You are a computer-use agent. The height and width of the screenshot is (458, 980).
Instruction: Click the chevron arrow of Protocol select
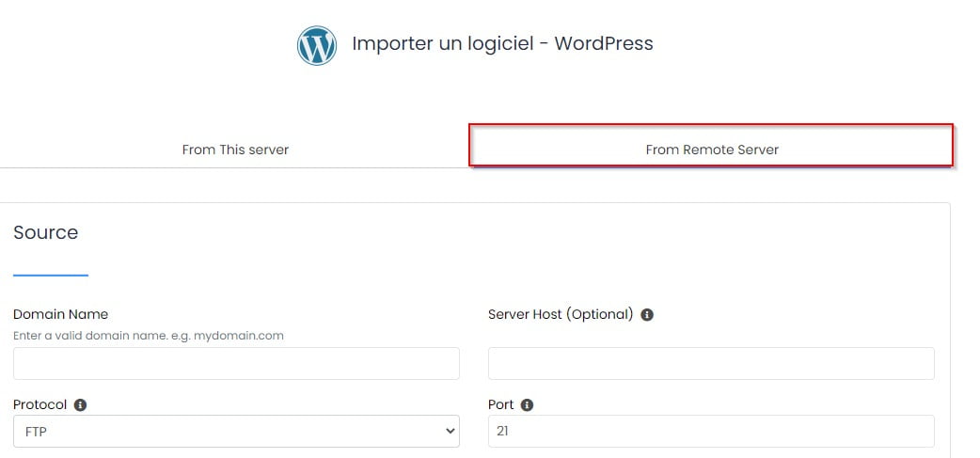pos(447,431)
